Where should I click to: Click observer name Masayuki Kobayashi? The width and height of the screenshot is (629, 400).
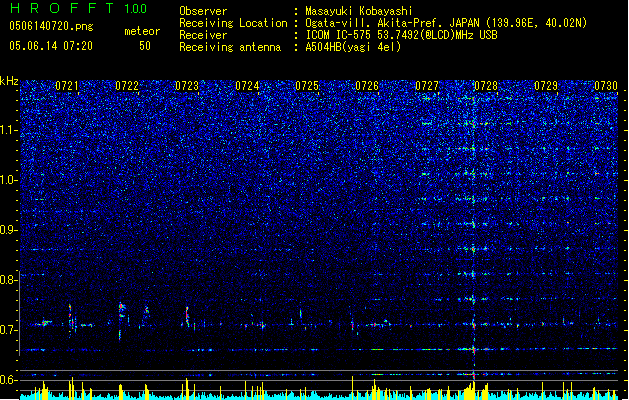coord(358,11)
